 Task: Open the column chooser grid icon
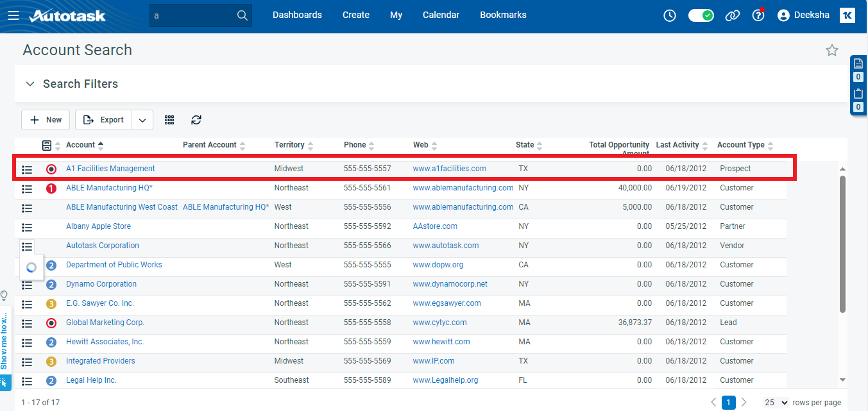pyautogui.click(x=169, y=120)
